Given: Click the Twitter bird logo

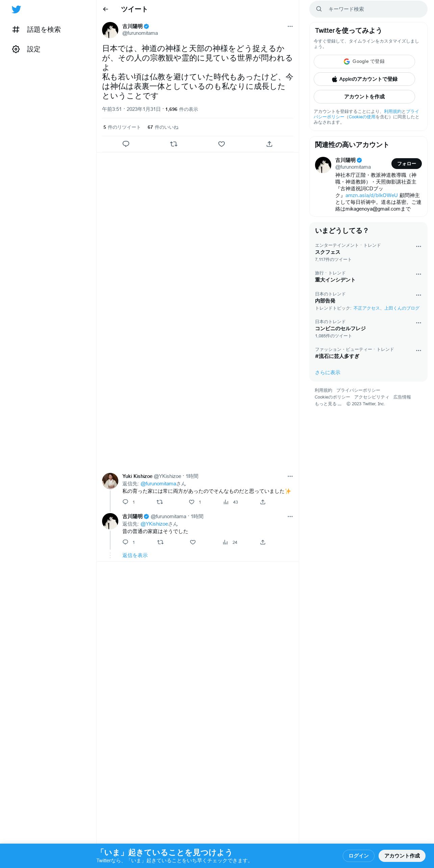Looking at the screenshot, I should 16,9.
